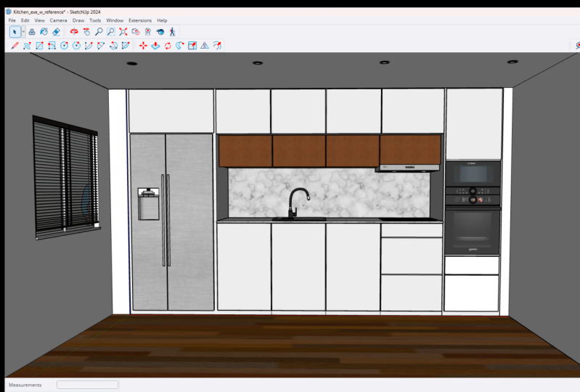The height and width of the screenshot is (392, 580).
Task: Choose the Pie arc tool
Action: tap(126, 46)
